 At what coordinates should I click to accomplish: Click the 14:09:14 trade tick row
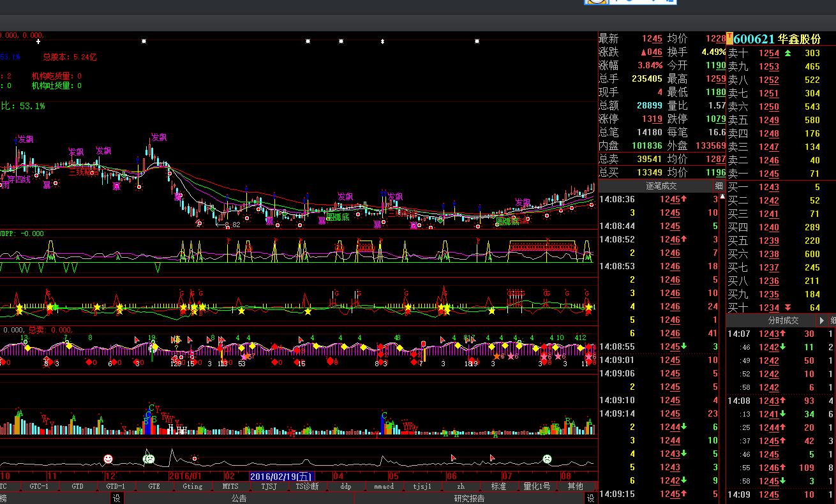point(659,414)
